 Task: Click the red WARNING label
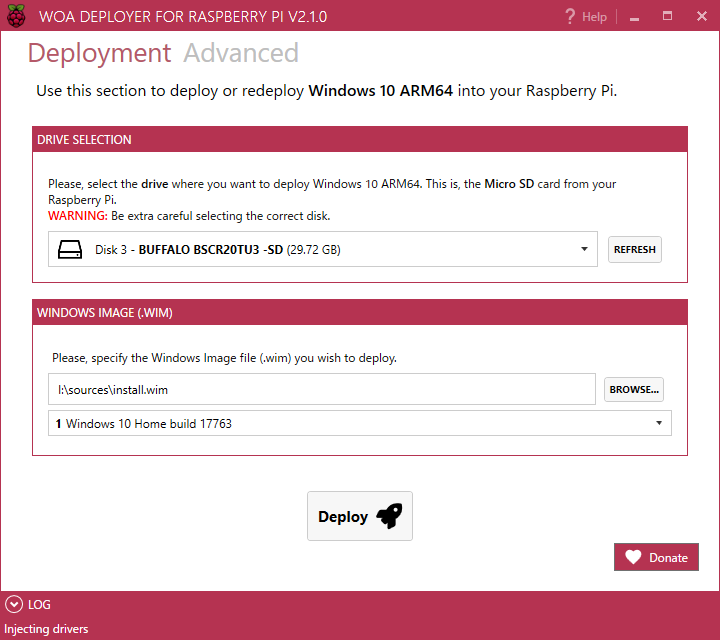78,216
